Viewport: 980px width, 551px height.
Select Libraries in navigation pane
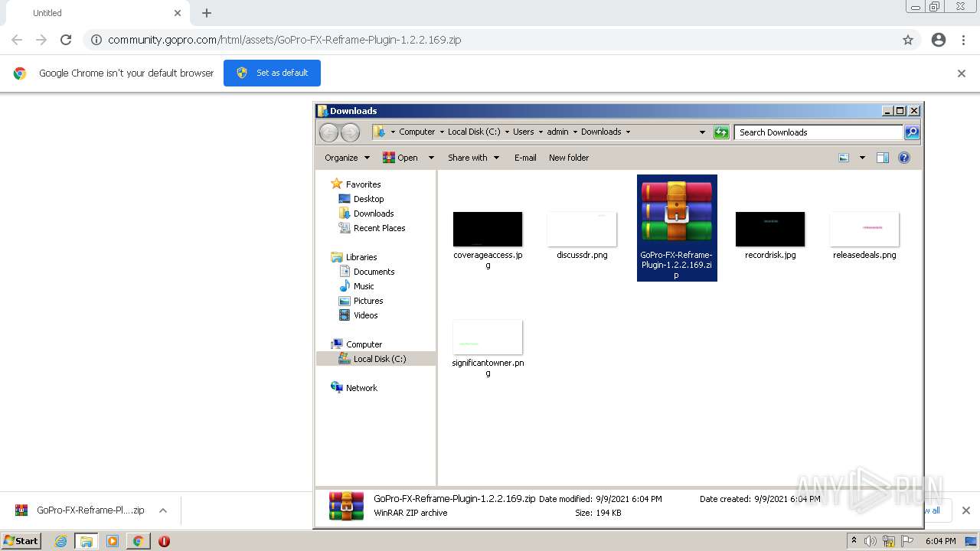pyautogui.click(x=361, y=257)
